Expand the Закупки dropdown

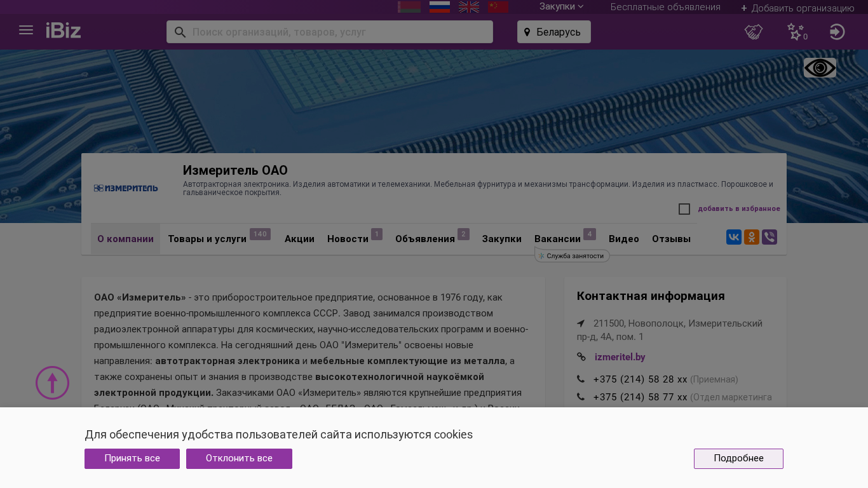pos(561,7)
